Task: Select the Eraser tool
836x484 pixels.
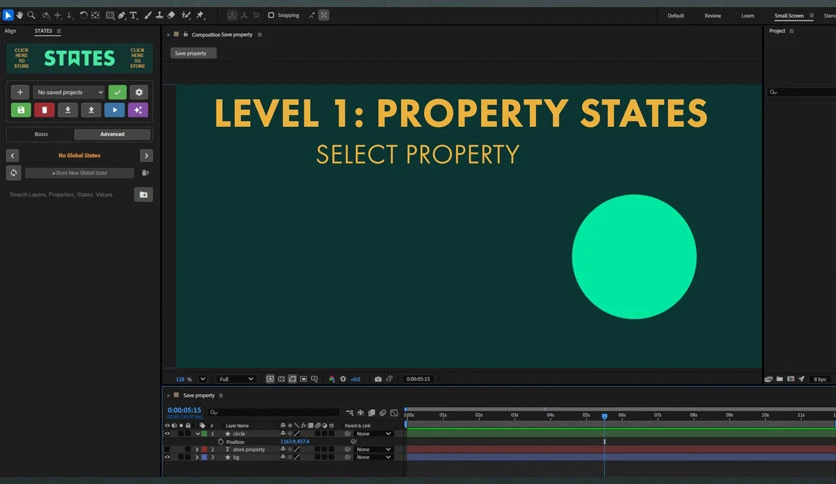Action: click(x=171, y=15)
